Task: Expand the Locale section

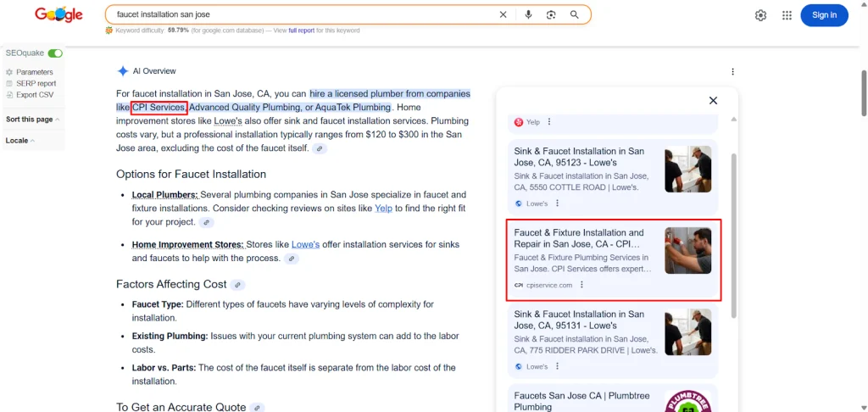Action: click(x=20, y=141)
